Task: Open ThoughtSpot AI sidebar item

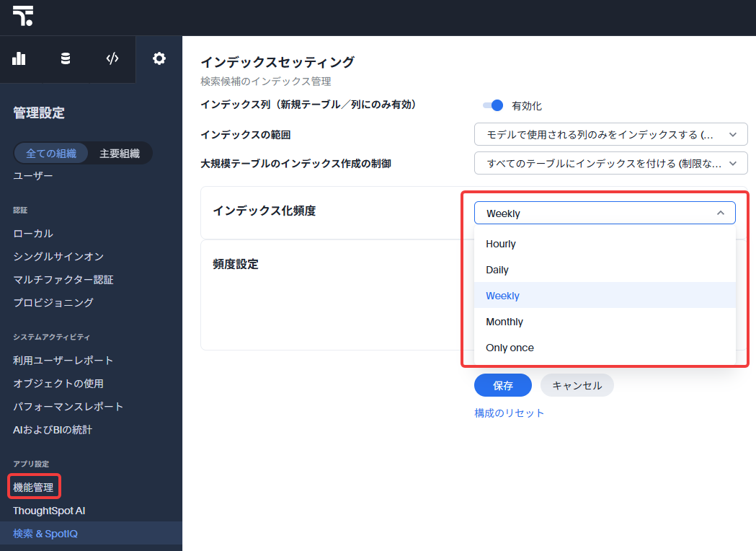Action: 49,511
